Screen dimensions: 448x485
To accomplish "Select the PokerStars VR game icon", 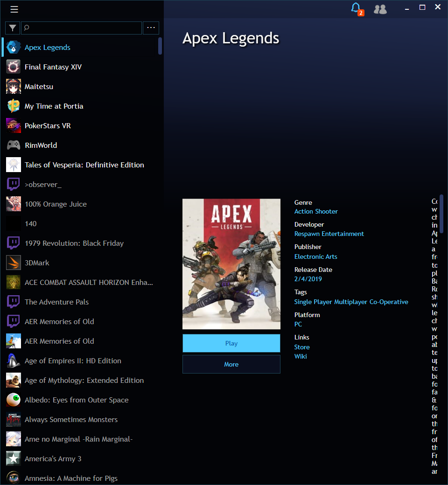I will click(x=13, y=125).
